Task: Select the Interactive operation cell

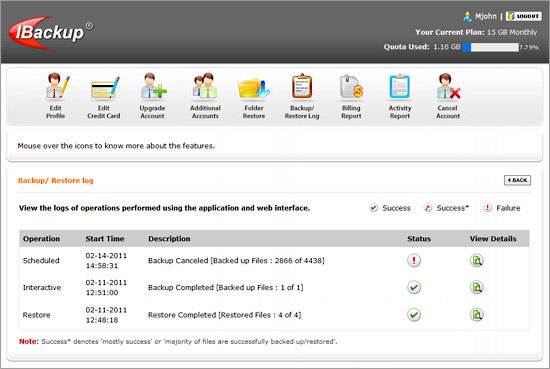Action: pos(42,288)
